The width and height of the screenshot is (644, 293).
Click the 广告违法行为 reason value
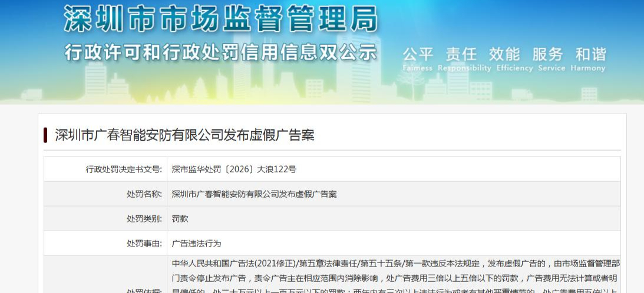pos(196,244)
